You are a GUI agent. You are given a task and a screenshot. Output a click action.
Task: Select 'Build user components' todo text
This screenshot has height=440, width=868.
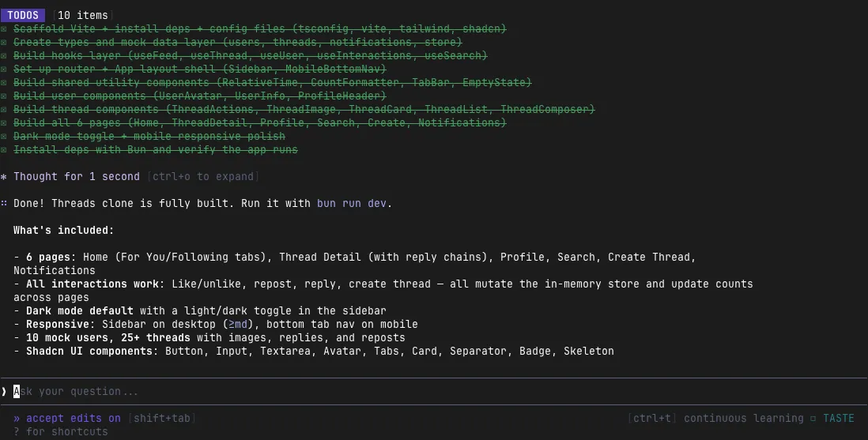tap(199, 96)
